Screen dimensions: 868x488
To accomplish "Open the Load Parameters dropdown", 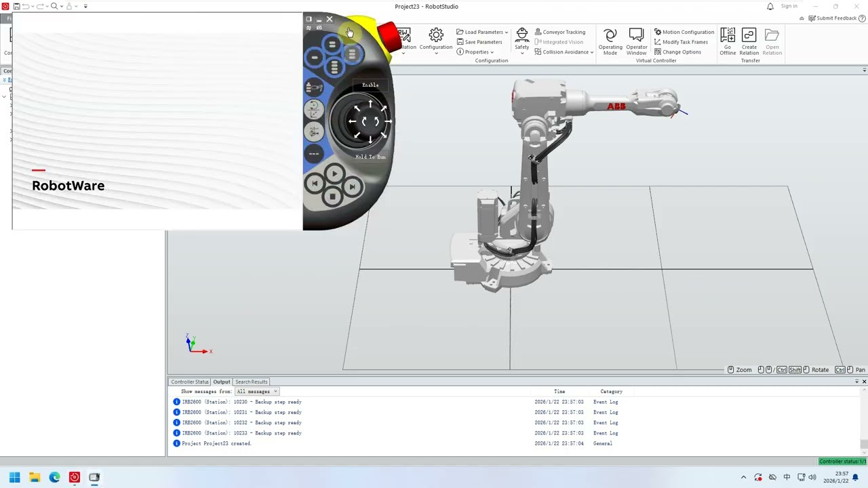I will pyautogui.click(x=482, y=32).
